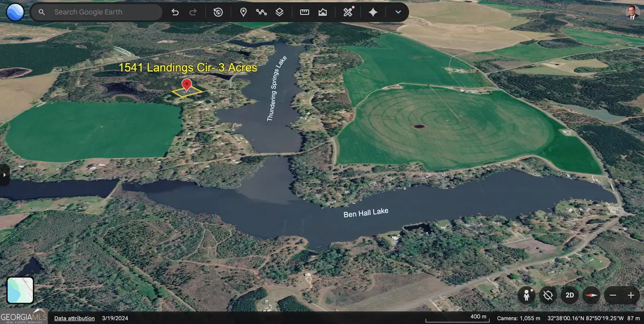This screenshot has width=644, height=324.
Task: Switch to 2D view
Action: pyautogui.click(x=569, y=295)
